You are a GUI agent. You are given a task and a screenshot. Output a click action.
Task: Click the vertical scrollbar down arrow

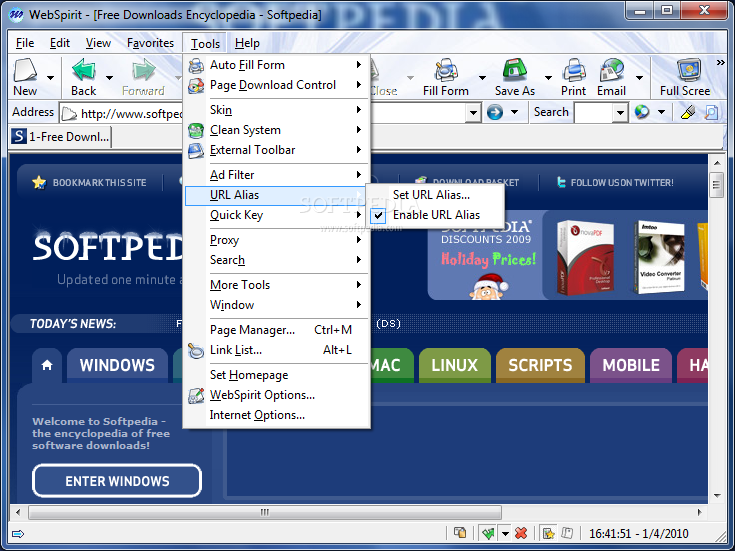[717, 495]
